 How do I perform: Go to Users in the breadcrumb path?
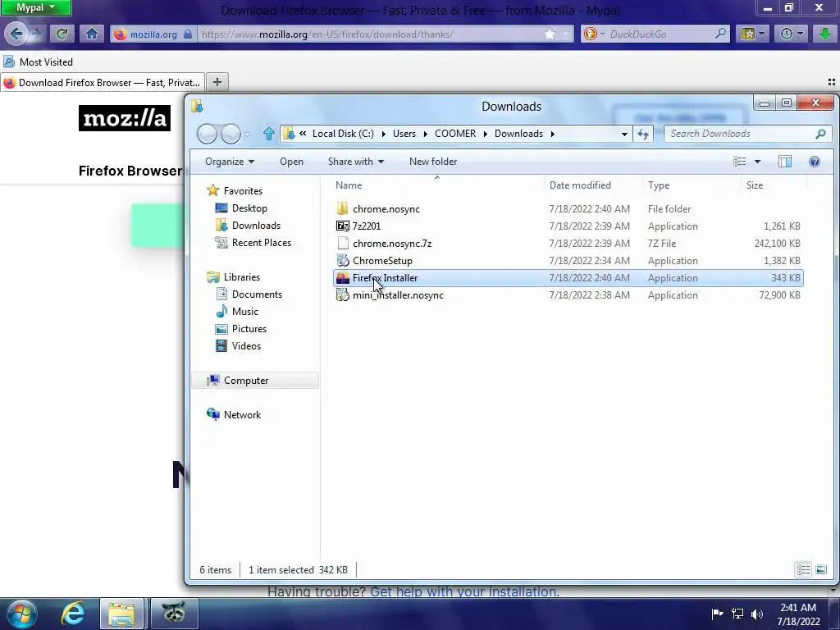point(404,134)
